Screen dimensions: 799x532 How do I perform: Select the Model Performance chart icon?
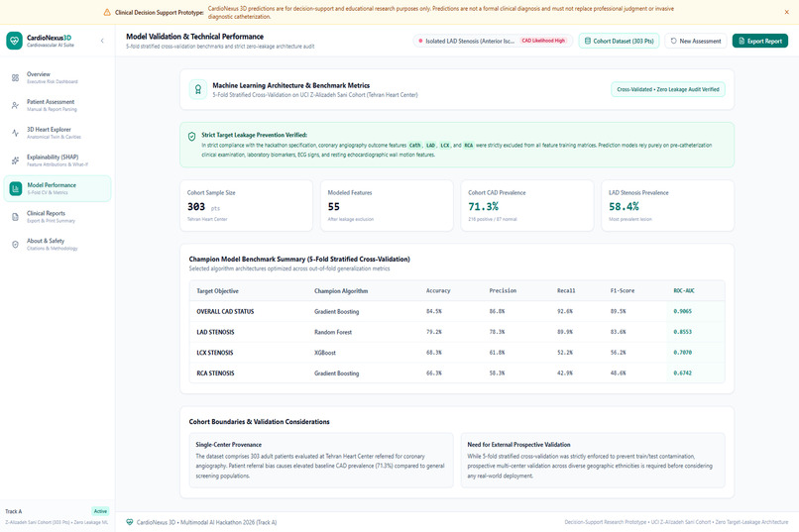(x=16, y=189)
